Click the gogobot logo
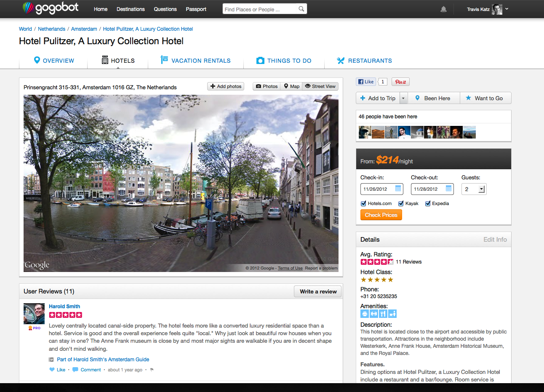This screenshot has height=392, width=544. click(x=51, y=8)
